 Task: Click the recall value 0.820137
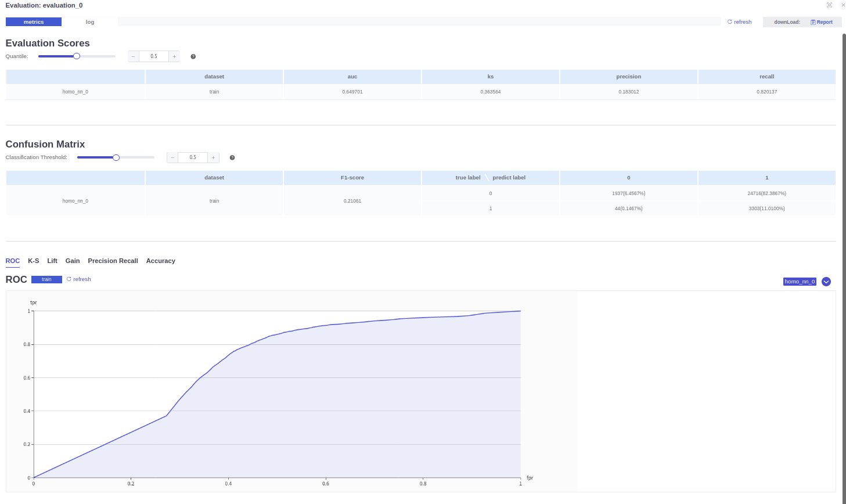point(767,92)
